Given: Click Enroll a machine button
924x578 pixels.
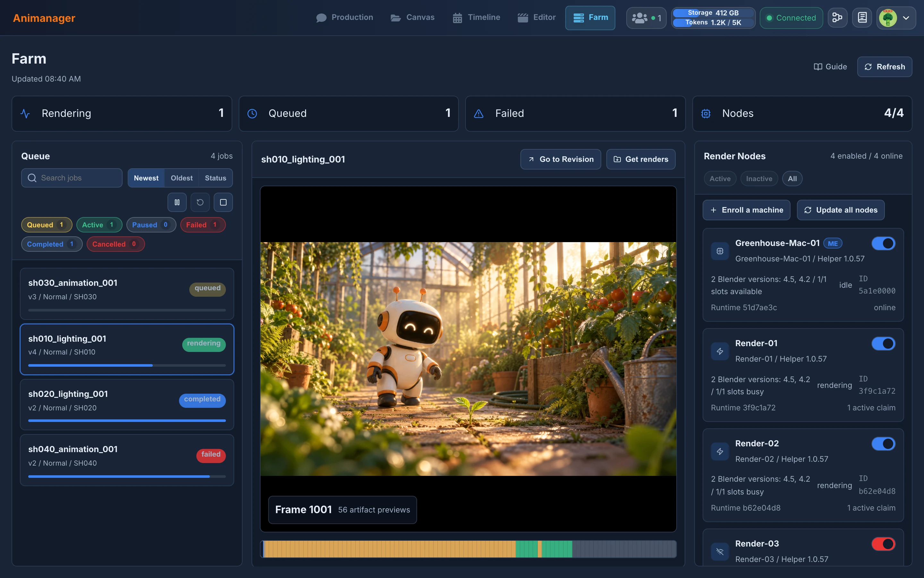Looking at the screenshot, I should tap(746, 210).
